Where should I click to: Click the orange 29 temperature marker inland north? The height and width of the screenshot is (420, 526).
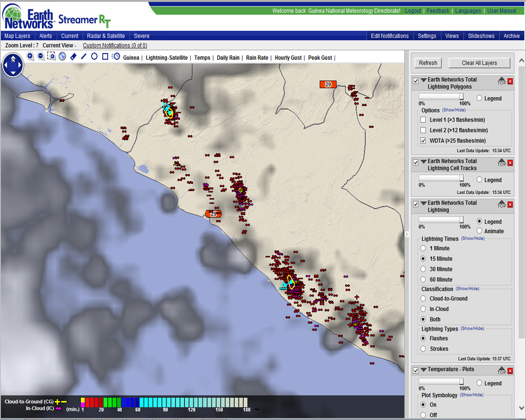coord(328,84)
